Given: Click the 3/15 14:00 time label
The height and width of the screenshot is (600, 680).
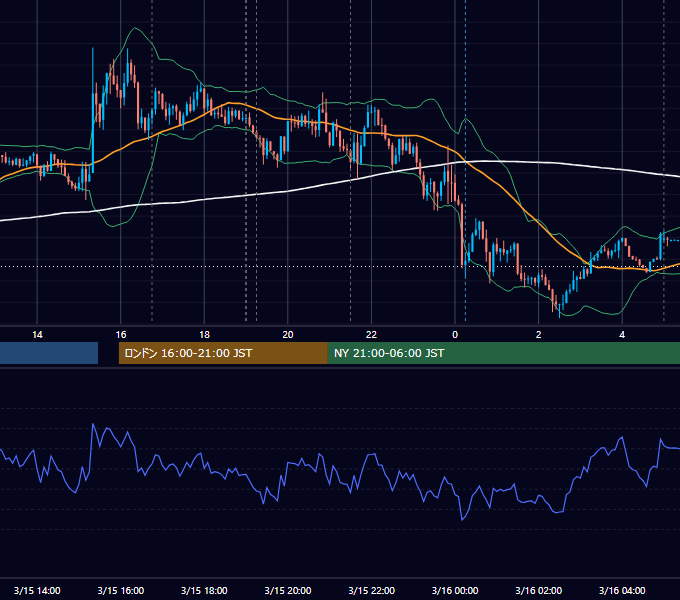Looking at the screenshot, I should point(37,590).
